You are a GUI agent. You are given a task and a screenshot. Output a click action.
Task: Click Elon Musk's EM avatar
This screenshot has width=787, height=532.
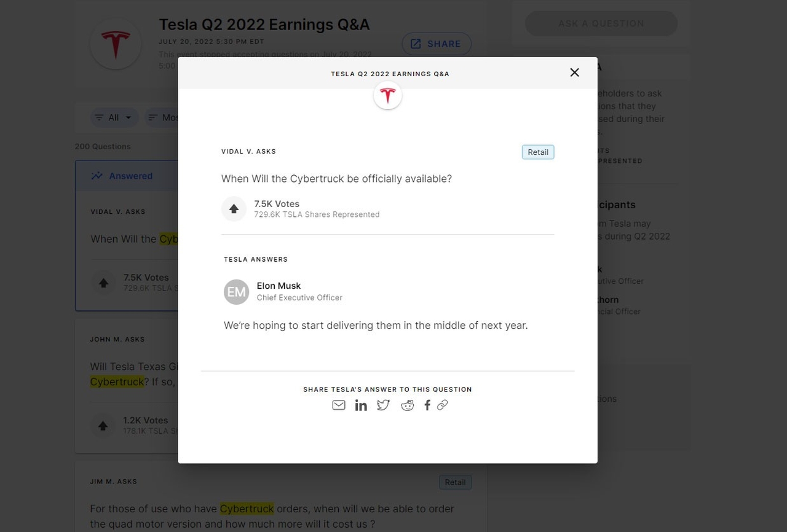click(x=236, y=292)
